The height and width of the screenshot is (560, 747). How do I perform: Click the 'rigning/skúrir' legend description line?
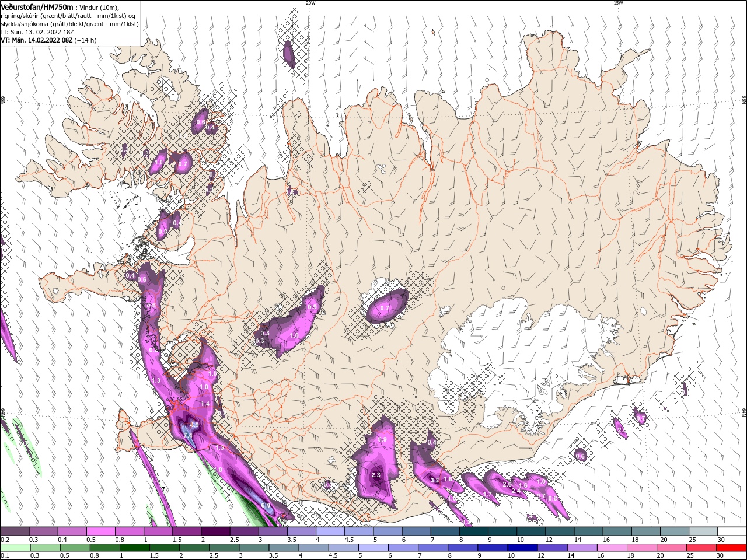68,16
